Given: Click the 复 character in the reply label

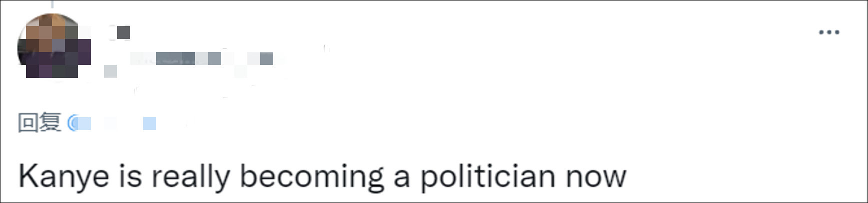Looking at the screenshot, I should (x=51, y=122).
